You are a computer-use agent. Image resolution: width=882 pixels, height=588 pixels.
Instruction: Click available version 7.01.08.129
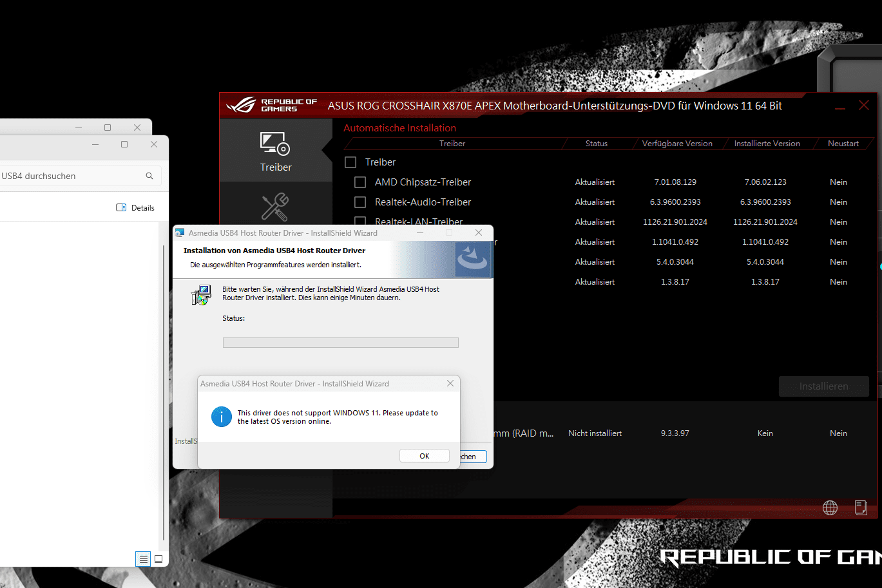pos(675,182)
